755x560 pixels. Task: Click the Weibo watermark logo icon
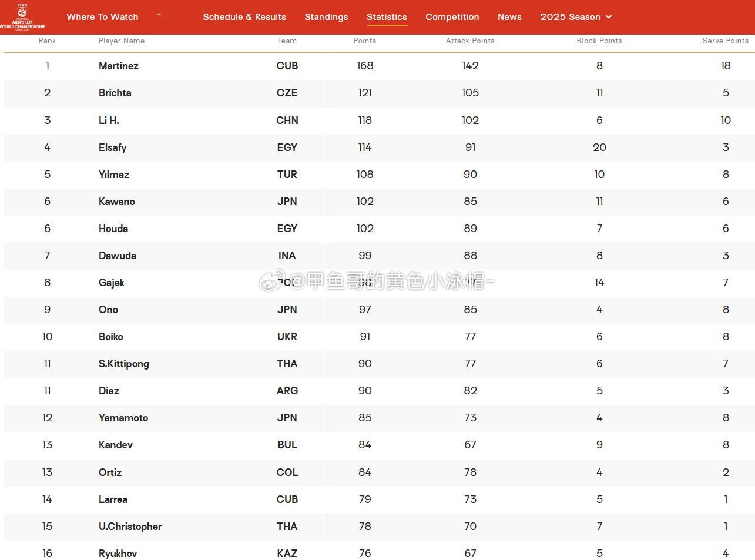coord(271,281)
